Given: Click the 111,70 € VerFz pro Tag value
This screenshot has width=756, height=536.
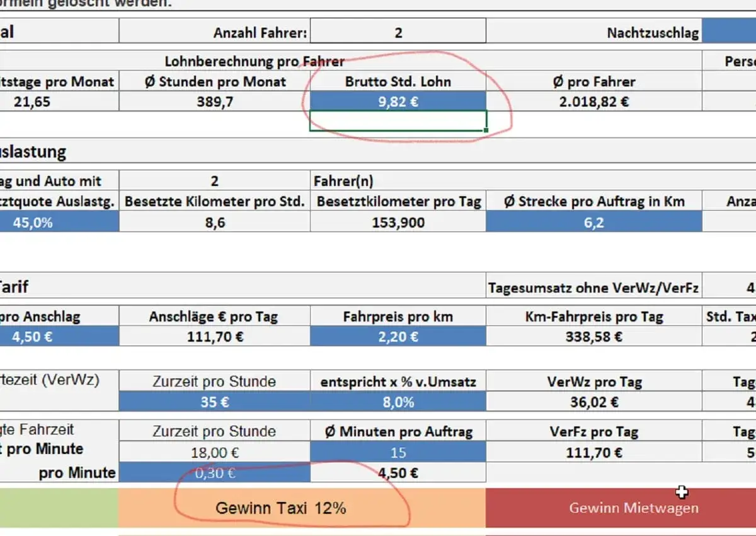Looking at the screenshot, I should [593, 452].
